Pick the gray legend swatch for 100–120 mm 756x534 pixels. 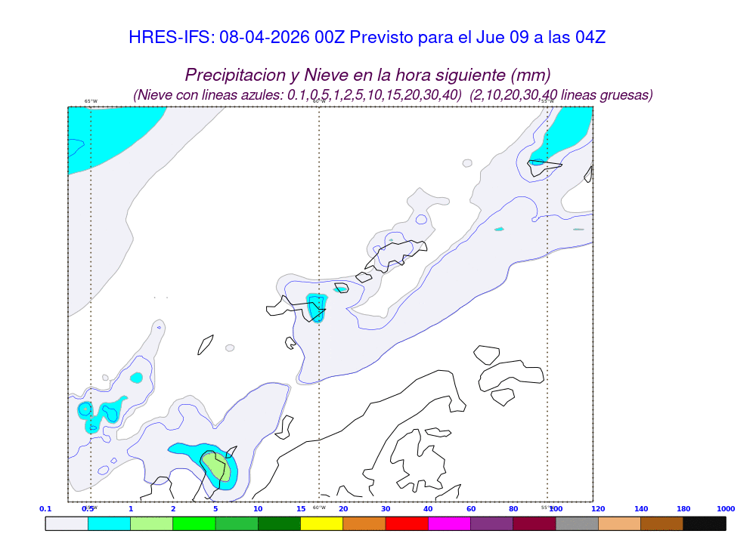[x=577, y=523]
